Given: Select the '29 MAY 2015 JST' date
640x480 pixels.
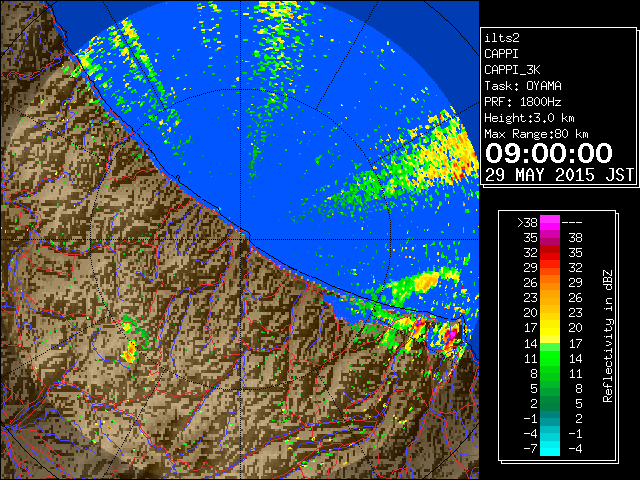Looking at the screenshot, I should pyautogui.click(x=559, y=175).
